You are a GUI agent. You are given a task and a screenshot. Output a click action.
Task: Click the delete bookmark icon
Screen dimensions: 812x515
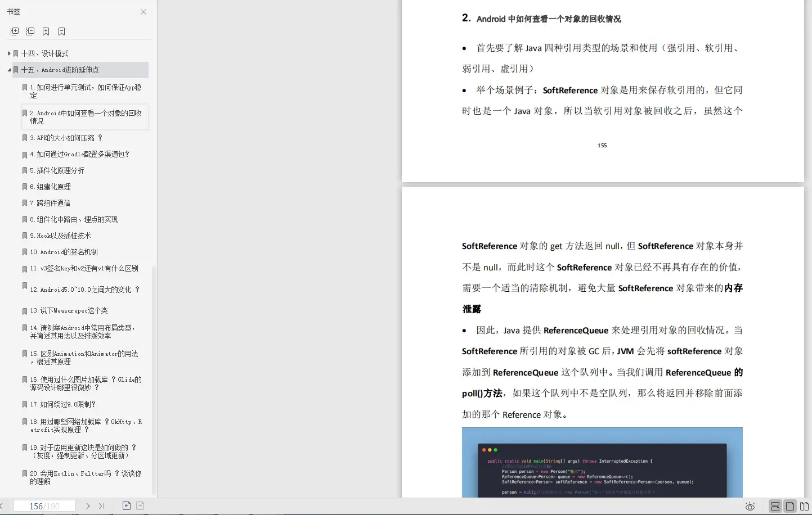pos(62,31)
